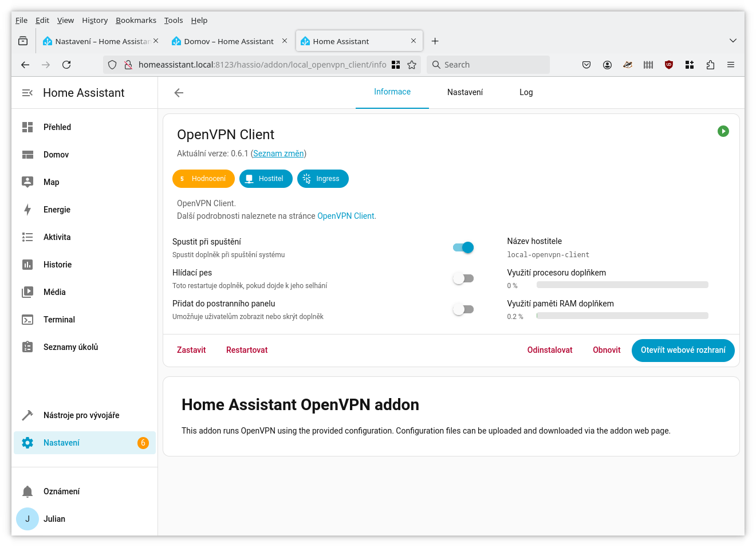Click the Ingress chip
The height and width of the screenshot is (547, 756).
323,179
